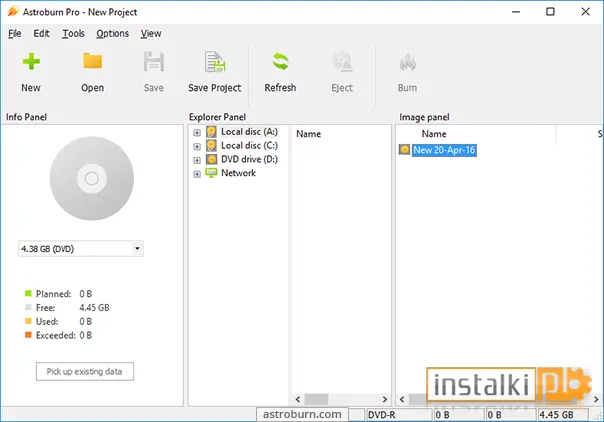The image size is (604, 422).
Task: Click the orange Exceeded color swatch
Action: [28, 335]
